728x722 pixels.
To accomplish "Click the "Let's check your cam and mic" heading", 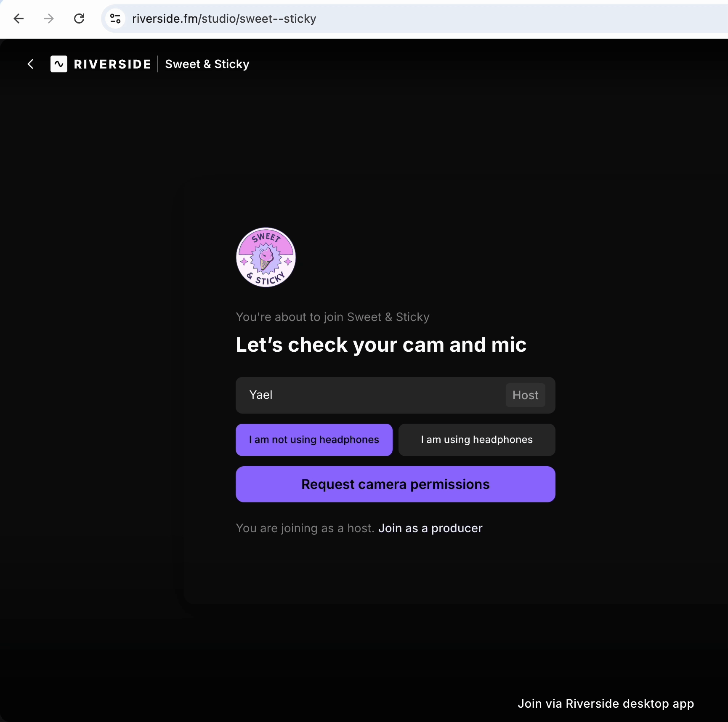I will [381, 345].
